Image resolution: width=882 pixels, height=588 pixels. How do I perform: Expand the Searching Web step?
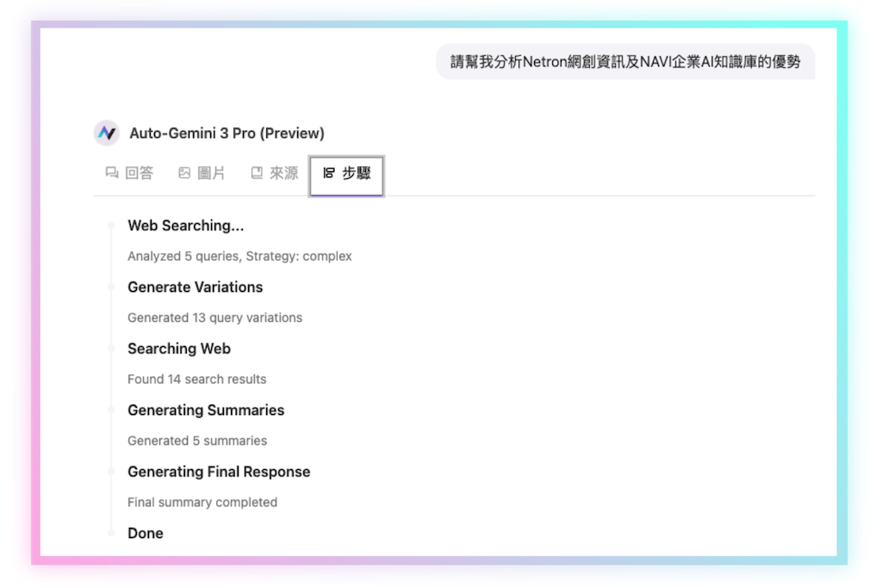point(178,349)
